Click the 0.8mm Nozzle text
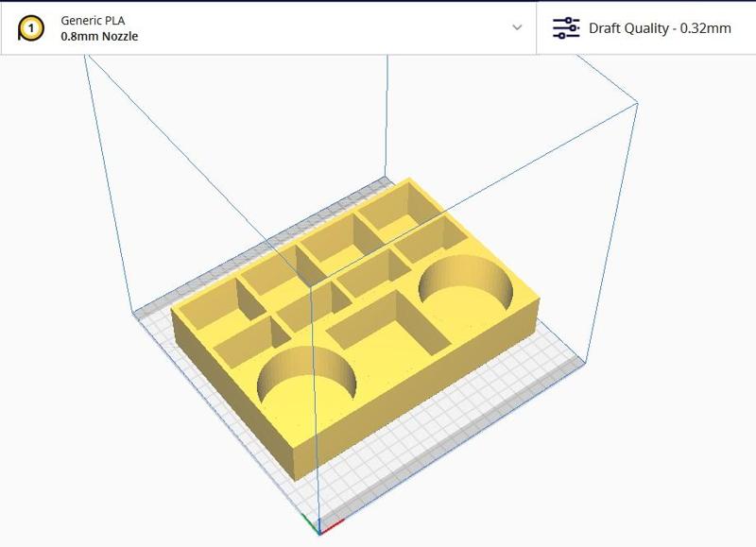This screenshot has width=756, height=547. [x=99, y=36]
